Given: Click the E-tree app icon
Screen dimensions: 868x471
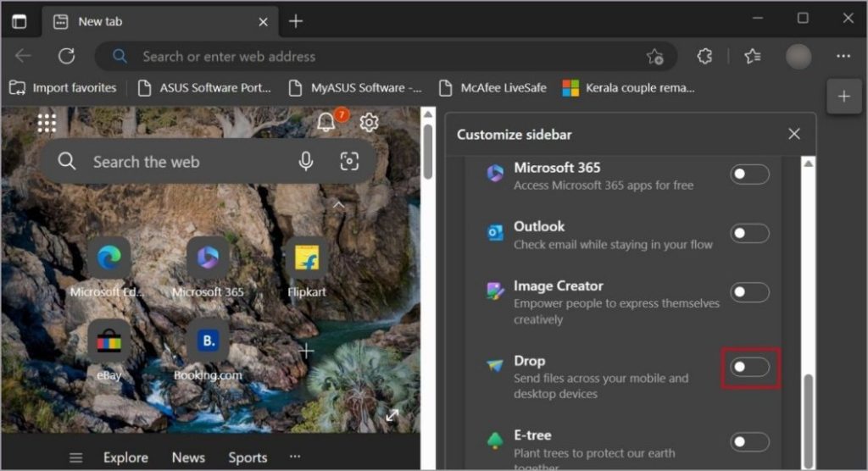Looking at the screenshot, I should point(494,440).
